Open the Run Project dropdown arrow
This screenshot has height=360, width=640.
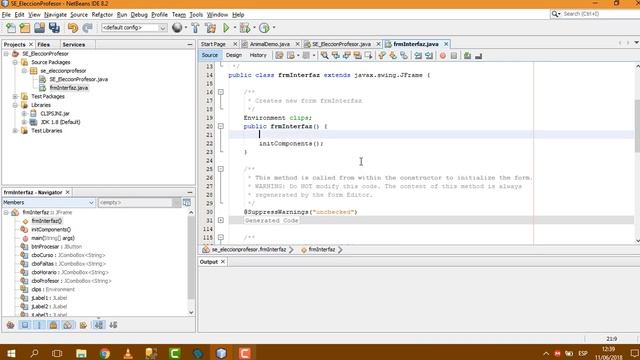coord(235,28)
